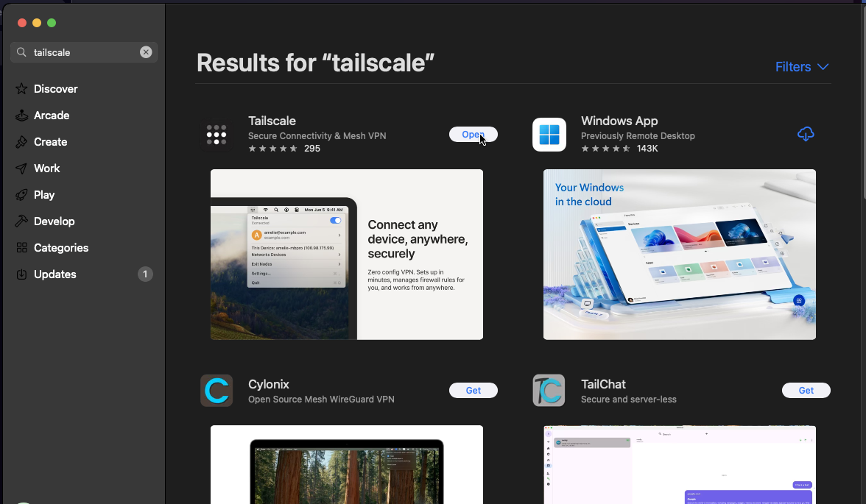The height and width of the screenshot is (504, 866).
Task: Open the Cylonix app icon
Action: [216, 390]
